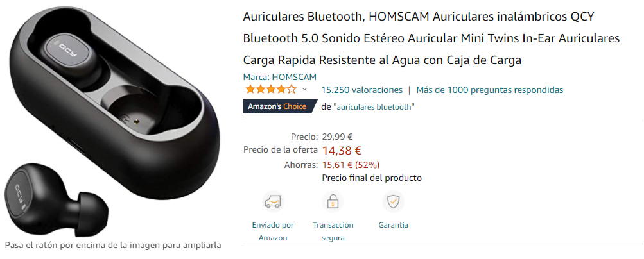644x259 pixels.
Task: Open Más de 1000 preguntas respondidas link
Action: [x=489, y=90]
